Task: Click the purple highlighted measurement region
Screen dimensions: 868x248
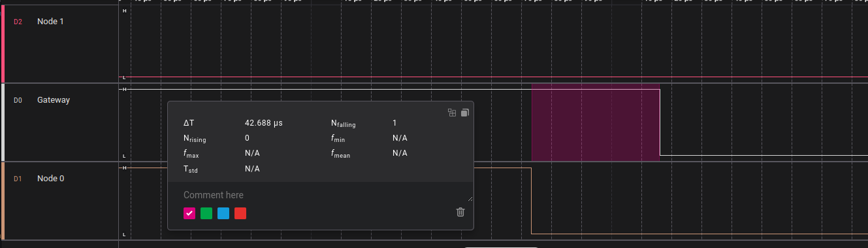Action: [x=596, y=122]
